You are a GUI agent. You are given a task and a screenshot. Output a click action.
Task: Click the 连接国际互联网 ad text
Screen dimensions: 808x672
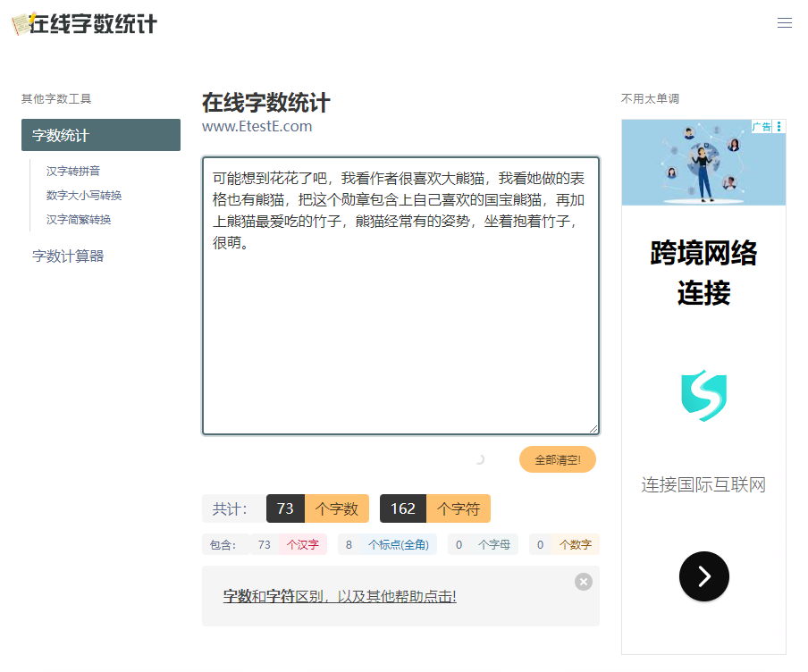(x=704, y=485)
